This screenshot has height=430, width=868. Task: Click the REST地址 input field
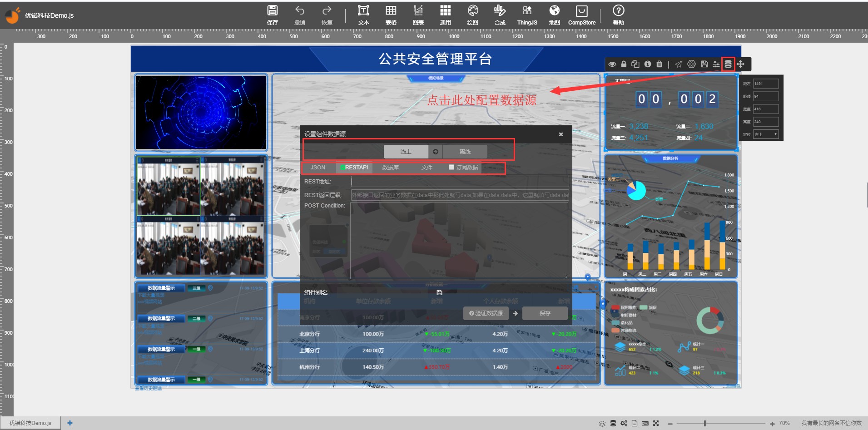(x=460, y=182)
